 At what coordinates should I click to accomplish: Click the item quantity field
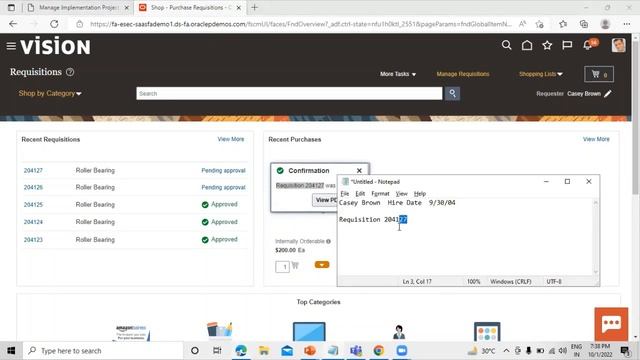[x=282, y=267]
